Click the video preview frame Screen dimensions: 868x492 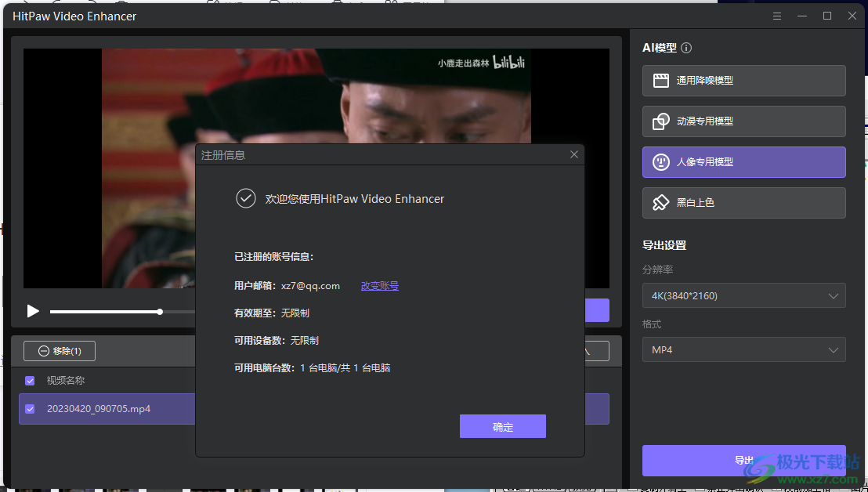[316, 168]
